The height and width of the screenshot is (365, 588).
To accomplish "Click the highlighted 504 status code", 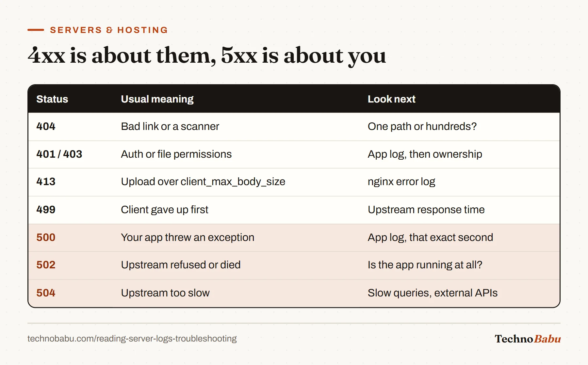I will [46, 293].
